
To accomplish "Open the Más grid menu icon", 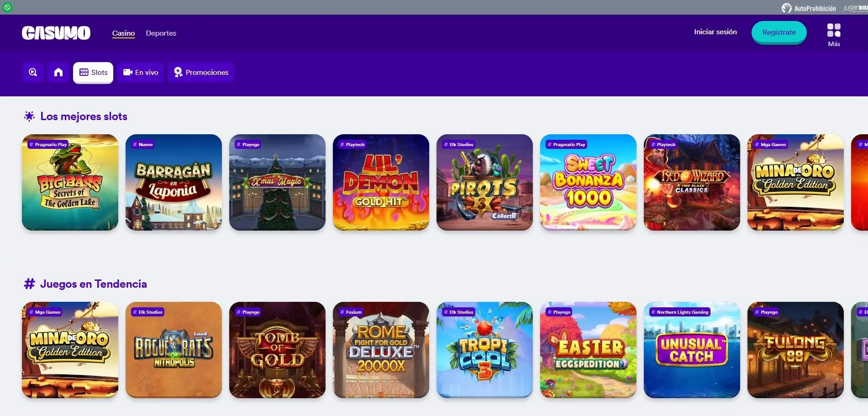I will [x=834, y=30].
